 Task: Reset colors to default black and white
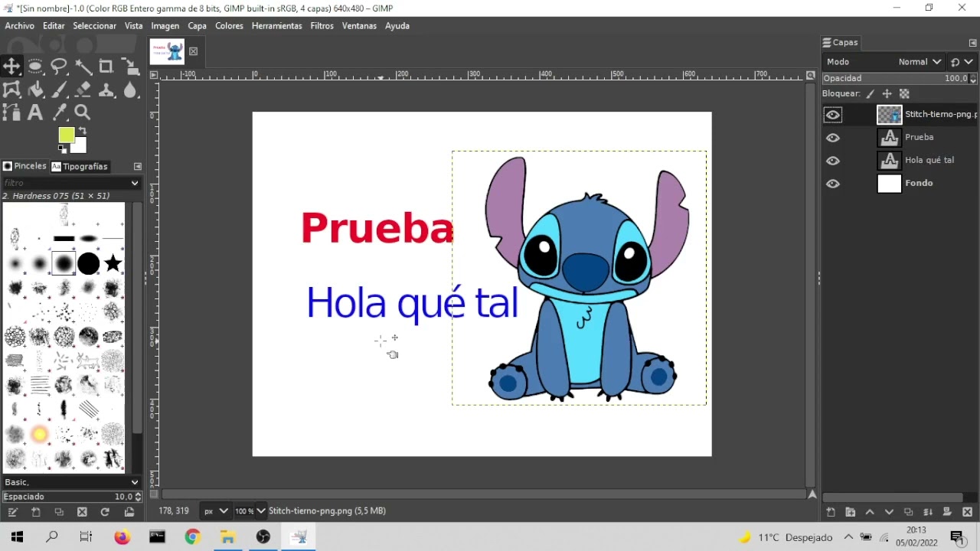click(x=62, y=149)
